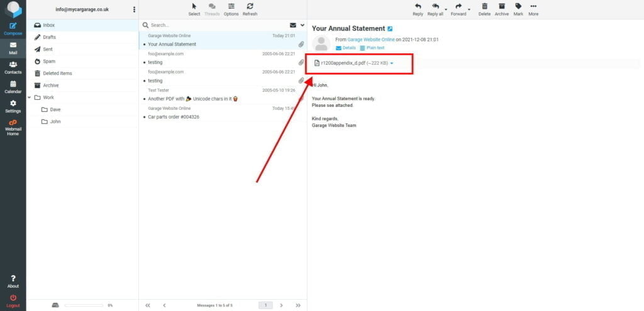This screenshot has width=644, height=311.
Task: Open Settings from the sidebar
Action: 13,106
